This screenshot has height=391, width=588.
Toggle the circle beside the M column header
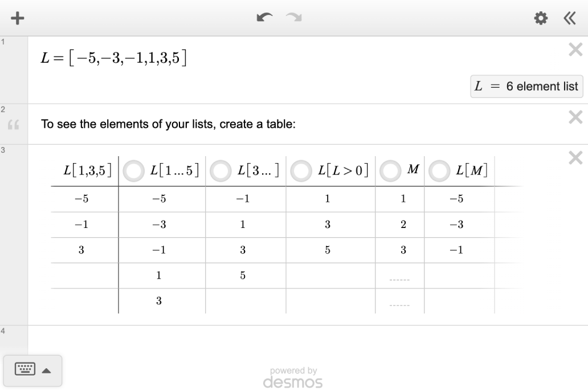391,170
